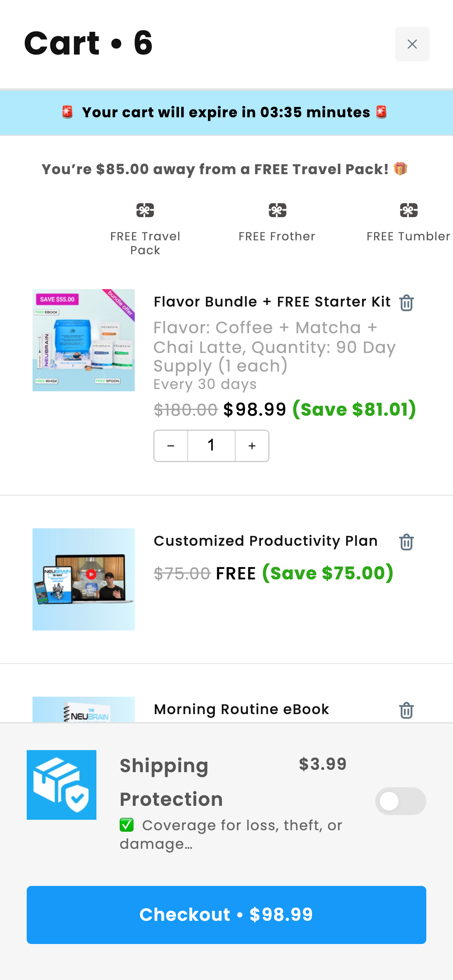Click the Customized Productivity Plan title
This screenshot has height=980, width=453.
point(266,541)
